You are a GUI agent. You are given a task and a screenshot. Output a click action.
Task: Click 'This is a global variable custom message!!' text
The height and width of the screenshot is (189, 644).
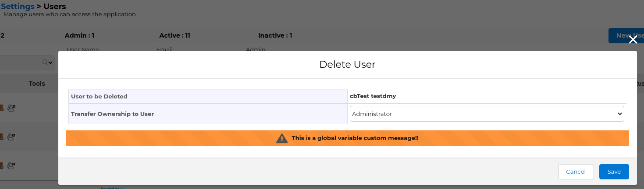(355, 138)
